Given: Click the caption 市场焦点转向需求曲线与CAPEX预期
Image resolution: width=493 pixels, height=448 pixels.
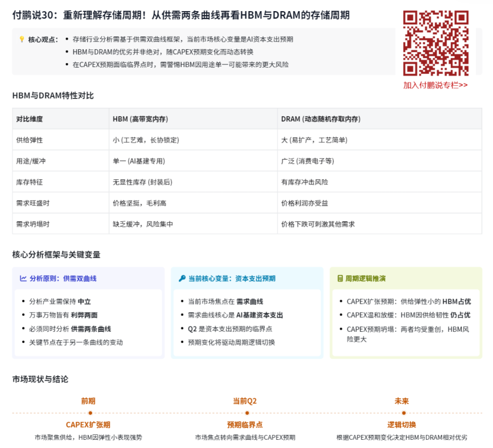Looking at the screenshot, I should 245,437.
